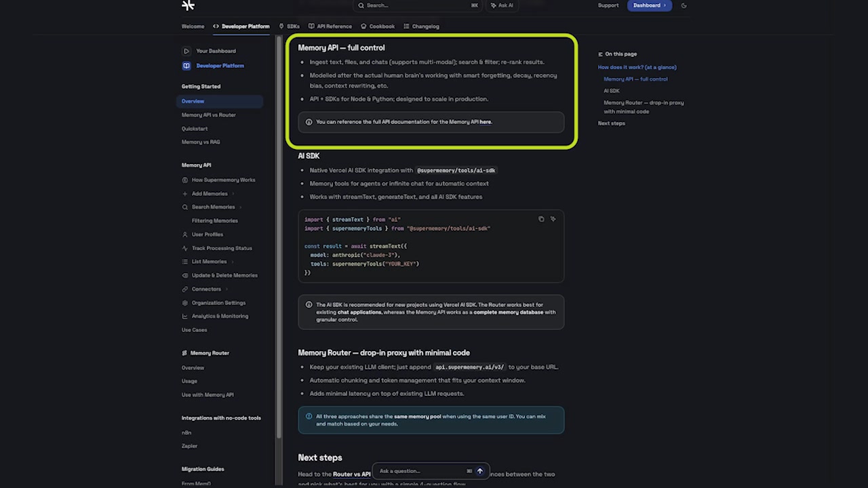Select the Track Processing Status pulse icon
The width and height of the screenshot is (868, 488).
click(x=184, y=248)
